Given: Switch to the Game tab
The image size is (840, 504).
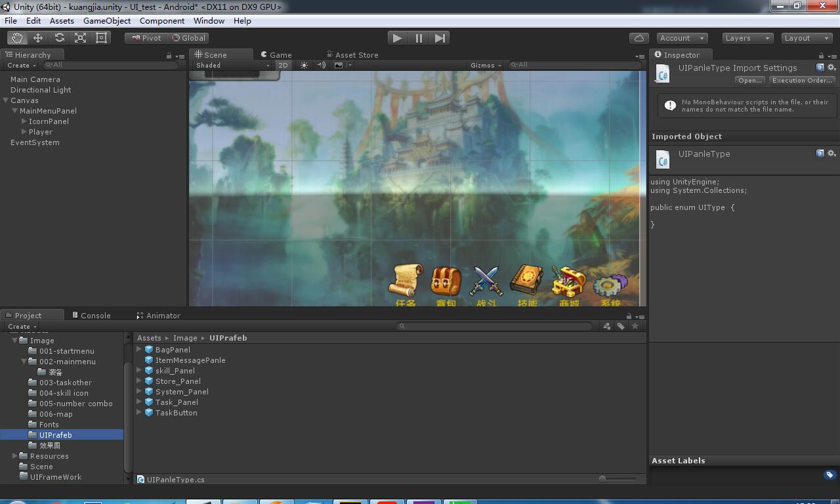Looking at the screenshot, I should [276, 55].
